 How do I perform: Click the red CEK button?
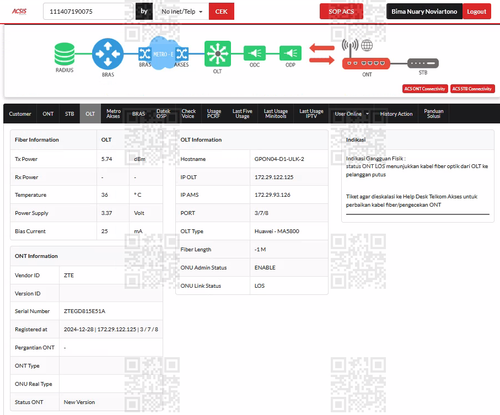(221, 11)
